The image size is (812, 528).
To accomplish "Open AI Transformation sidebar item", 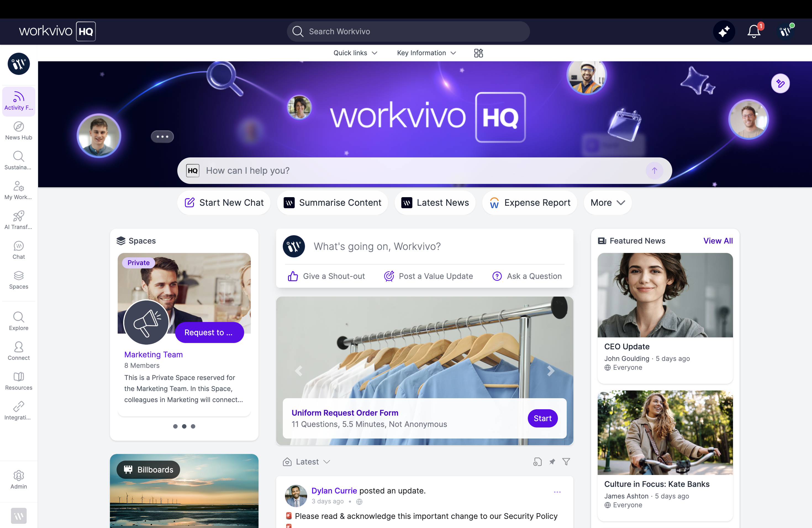I will coord(19,220).
